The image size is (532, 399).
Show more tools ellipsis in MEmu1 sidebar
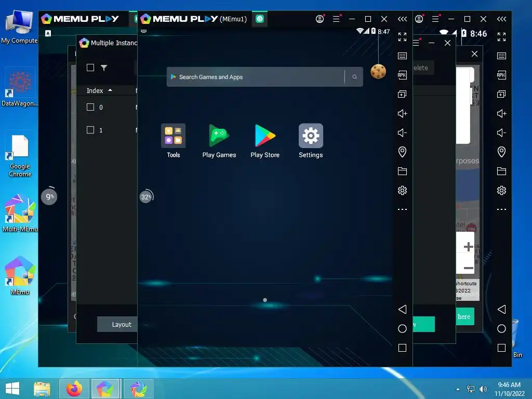402,209
